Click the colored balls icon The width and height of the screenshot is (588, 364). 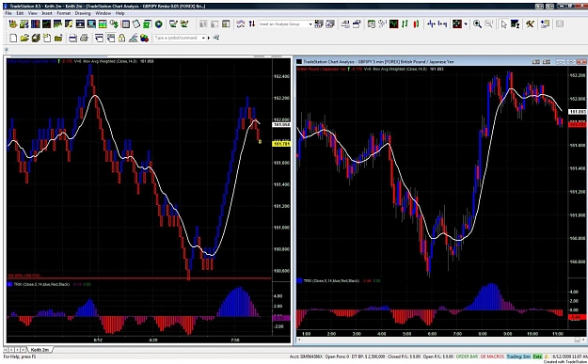(144, 38)
